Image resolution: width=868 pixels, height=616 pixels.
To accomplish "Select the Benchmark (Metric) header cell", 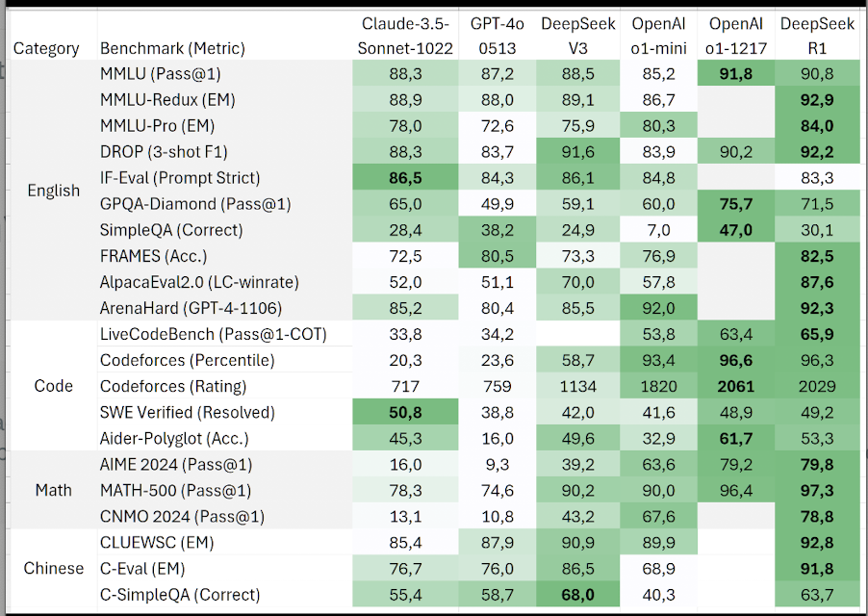I will 172,48.
